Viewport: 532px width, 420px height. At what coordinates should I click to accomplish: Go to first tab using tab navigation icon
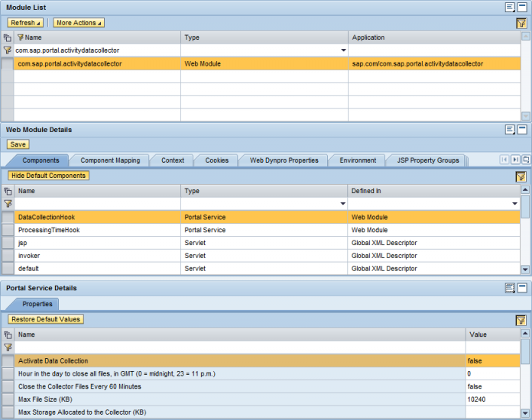504,160
